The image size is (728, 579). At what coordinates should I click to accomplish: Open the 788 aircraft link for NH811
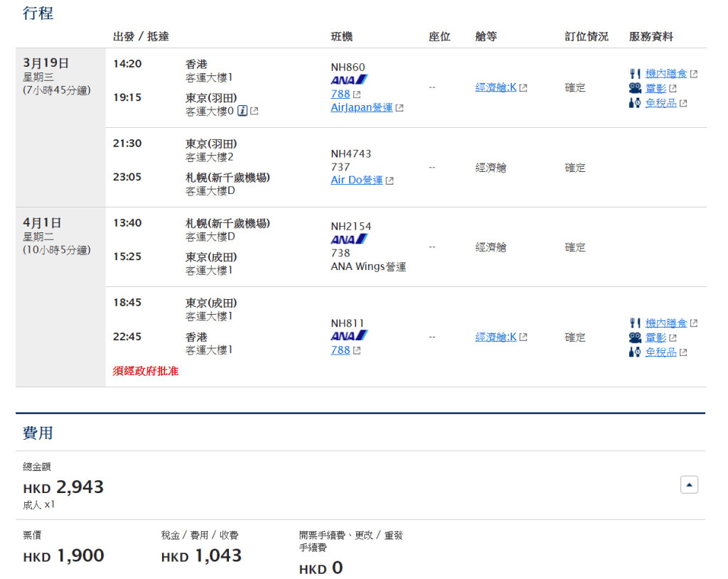click(341, 350)
